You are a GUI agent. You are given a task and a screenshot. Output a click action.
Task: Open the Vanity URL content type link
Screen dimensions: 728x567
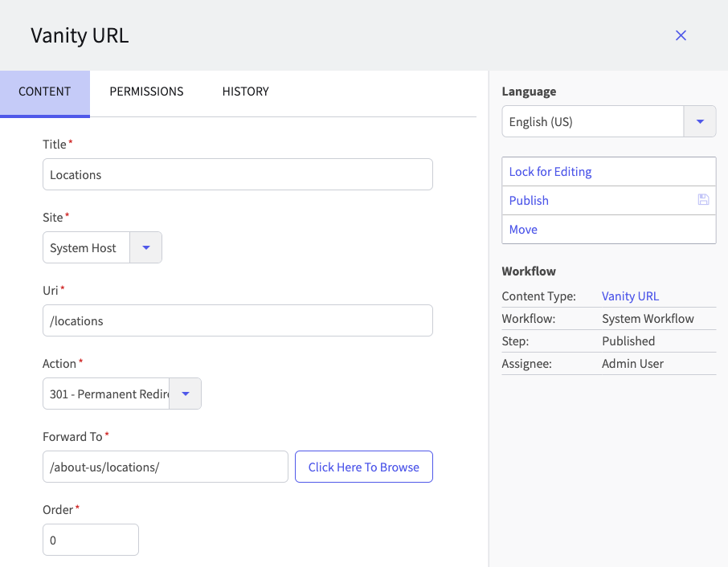pyautogui.click(x=630, y=296)
